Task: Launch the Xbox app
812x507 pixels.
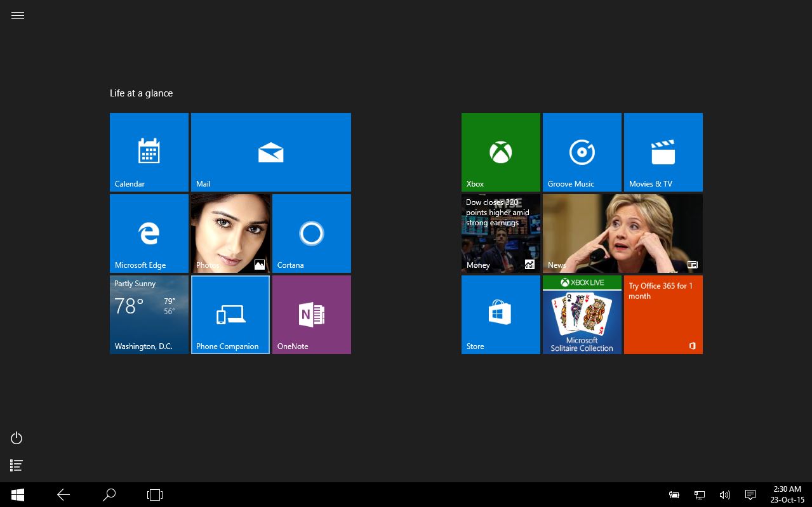Action: (x=500, y=152)
